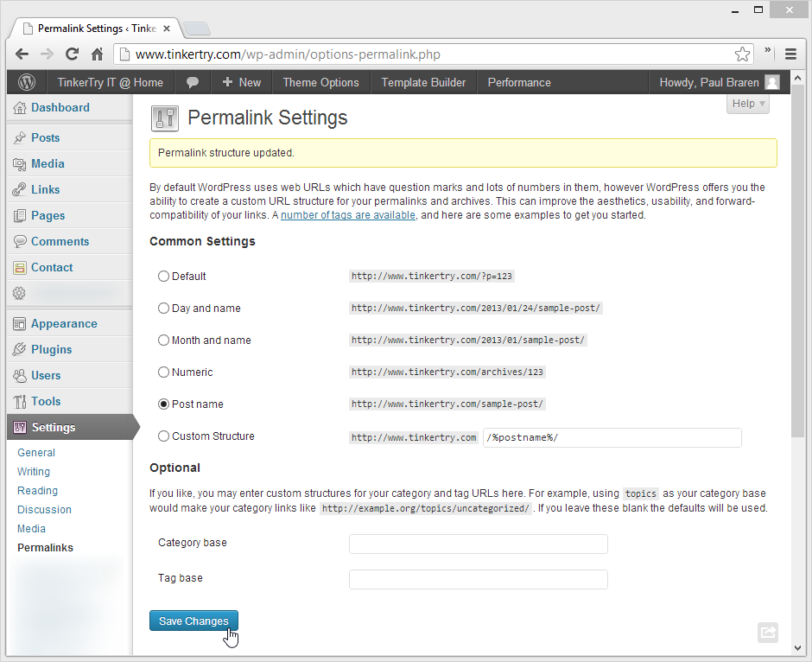Click the browser forward arrow
Screen dimensions: 812x662
[47, 54]
